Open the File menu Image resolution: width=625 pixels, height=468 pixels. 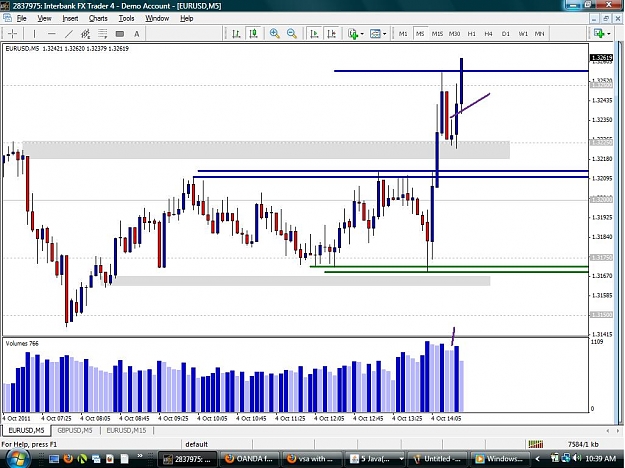pos(21,18)
